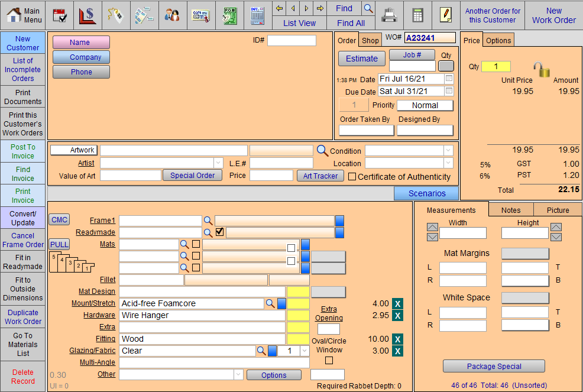Image resolution: width=583 pixels, height=392 pixels.
Task: Uncheck the Readymade checkbox
Action: (219, 232)
